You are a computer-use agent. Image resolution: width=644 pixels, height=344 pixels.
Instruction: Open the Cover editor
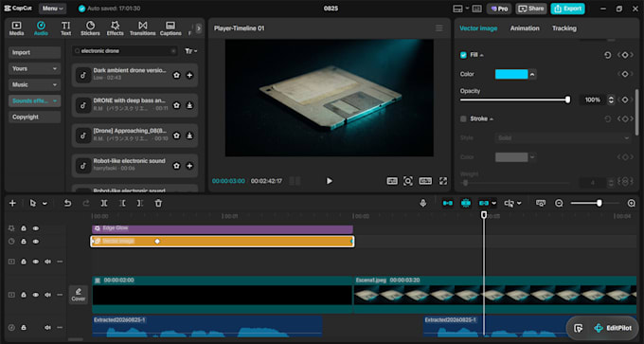(79, 295)
